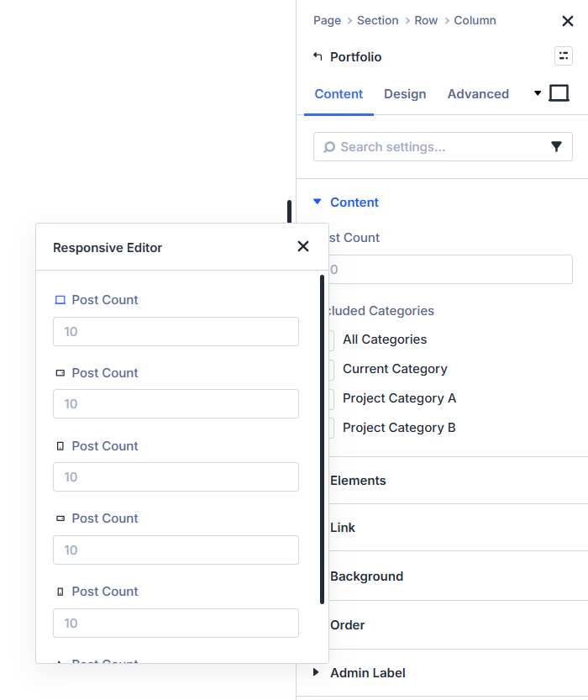
Task: Expand the Admin Label section
Action: pos(317,672)
